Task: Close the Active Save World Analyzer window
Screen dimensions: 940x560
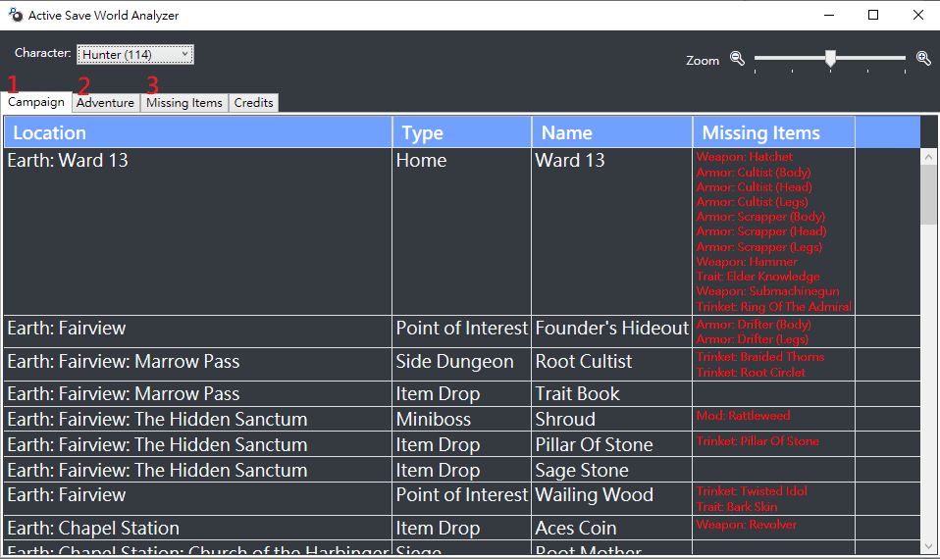Action: pos(917,15)
